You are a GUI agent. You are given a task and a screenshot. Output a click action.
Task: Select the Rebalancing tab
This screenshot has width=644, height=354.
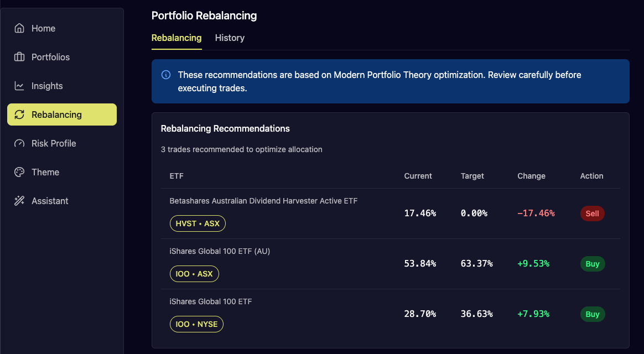tap(176, 38)
